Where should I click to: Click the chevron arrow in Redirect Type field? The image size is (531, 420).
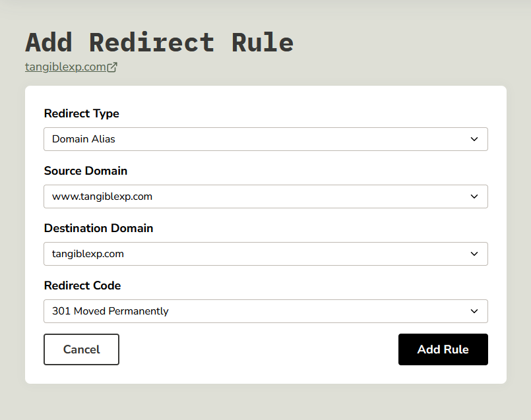(474, 139)
